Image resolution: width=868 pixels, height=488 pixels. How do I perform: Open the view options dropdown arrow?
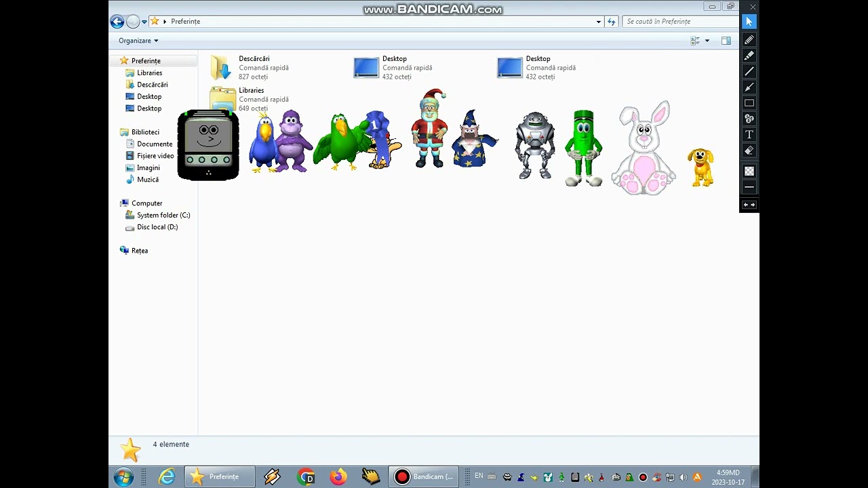707,41
